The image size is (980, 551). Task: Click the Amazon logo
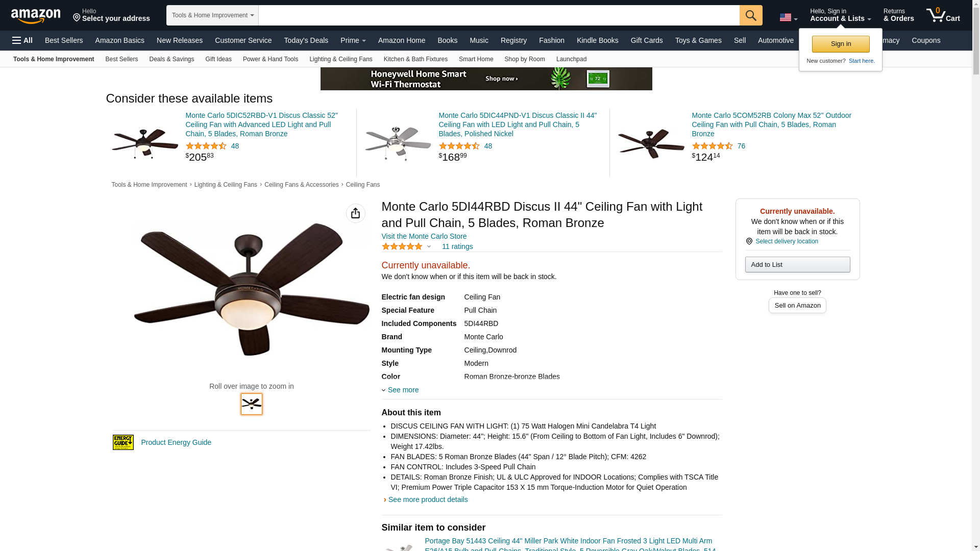pos(36,16)
